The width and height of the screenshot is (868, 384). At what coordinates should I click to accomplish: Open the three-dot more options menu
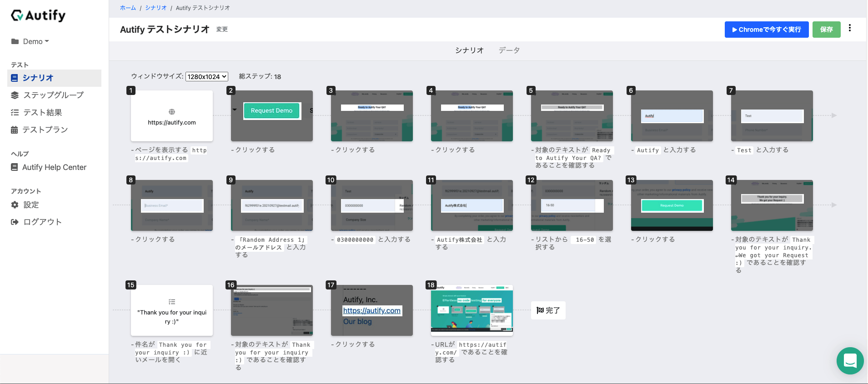(x=849, y=28)
